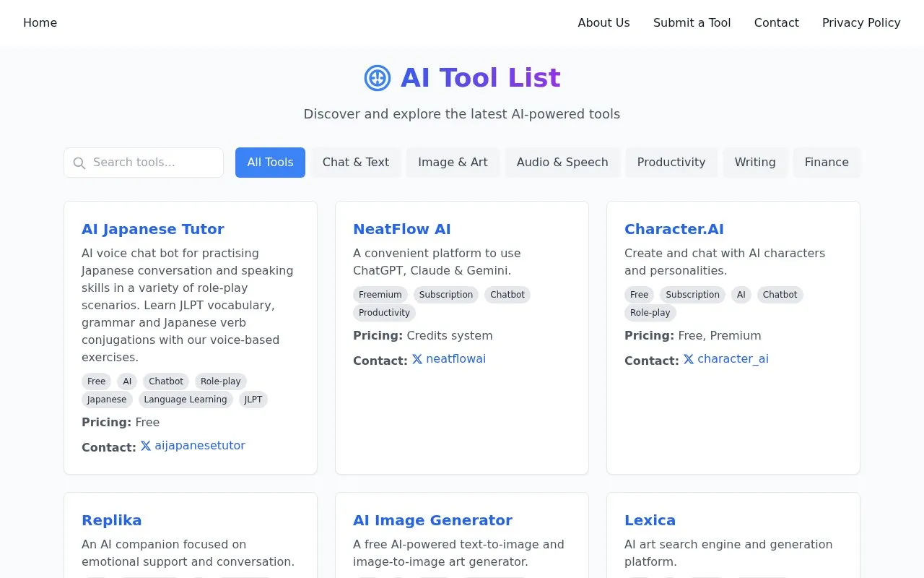This screenshot has height=578, width=924.
Task: Click the Free tag on Character.AI
Action: pos(639,295)
